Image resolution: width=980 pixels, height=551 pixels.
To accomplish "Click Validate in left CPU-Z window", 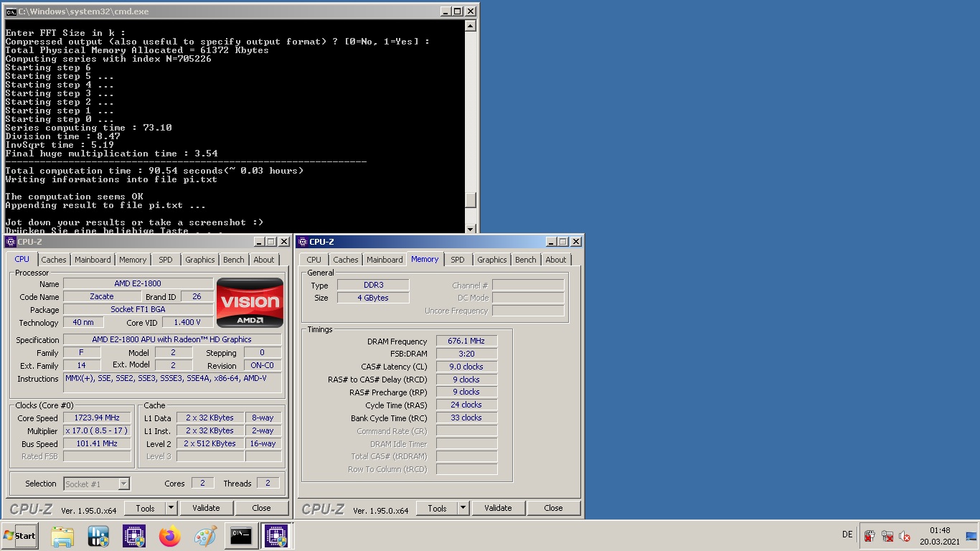I will [x=206, y=508].
